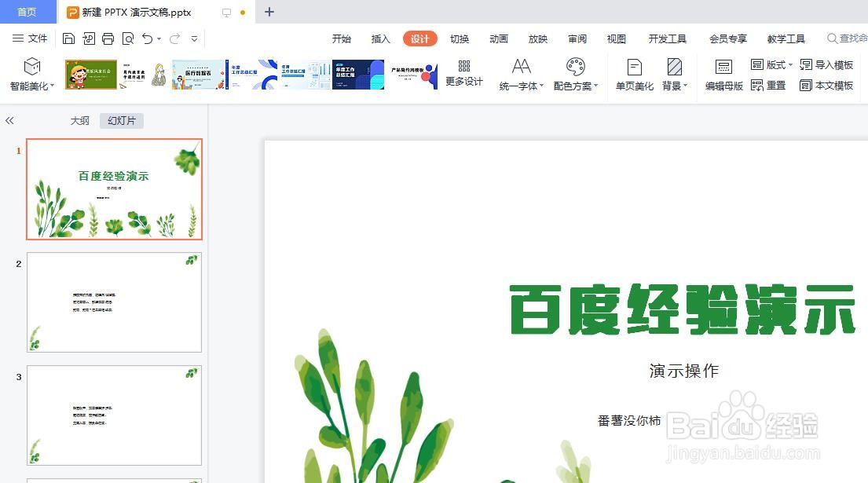Select slide 1 thumbnail

[115, 189]
